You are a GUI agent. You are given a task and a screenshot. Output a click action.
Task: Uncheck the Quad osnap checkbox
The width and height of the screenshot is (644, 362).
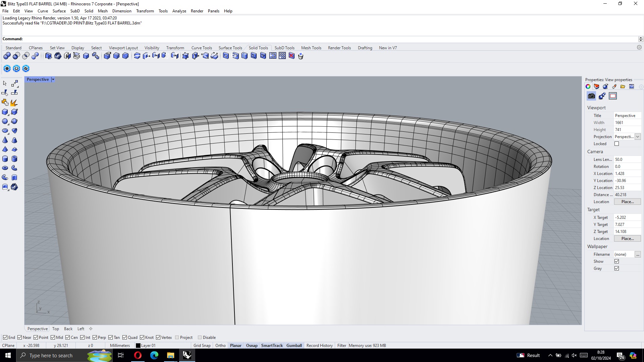coord(125,338)
